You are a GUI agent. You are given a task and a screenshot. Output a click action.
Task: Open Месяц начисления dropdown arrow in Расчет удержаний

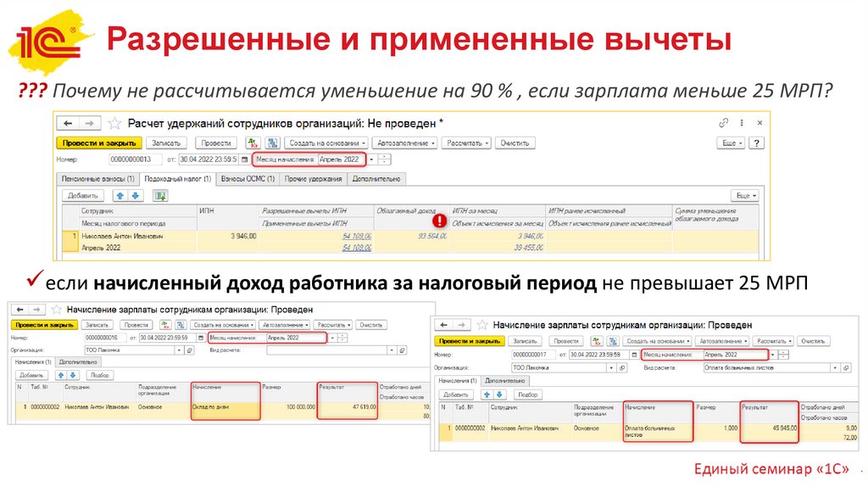pos(371,160)
